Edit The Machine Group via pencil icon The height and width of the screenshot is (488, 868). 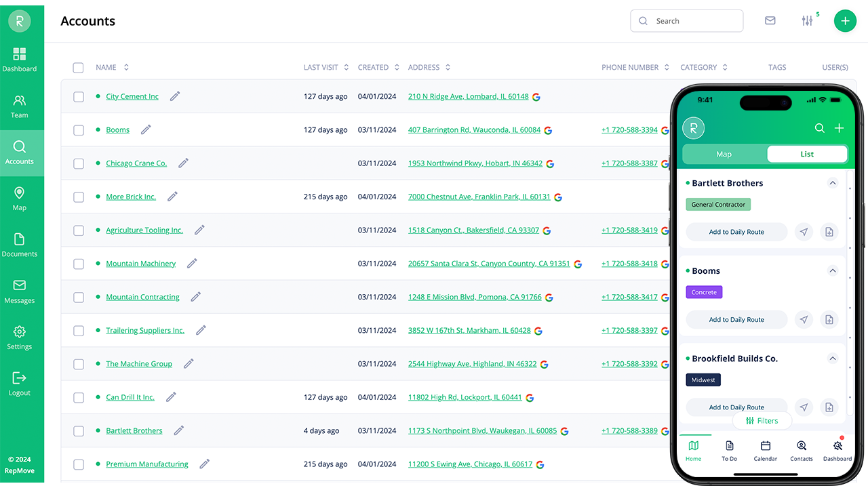[x=189, y=364]
